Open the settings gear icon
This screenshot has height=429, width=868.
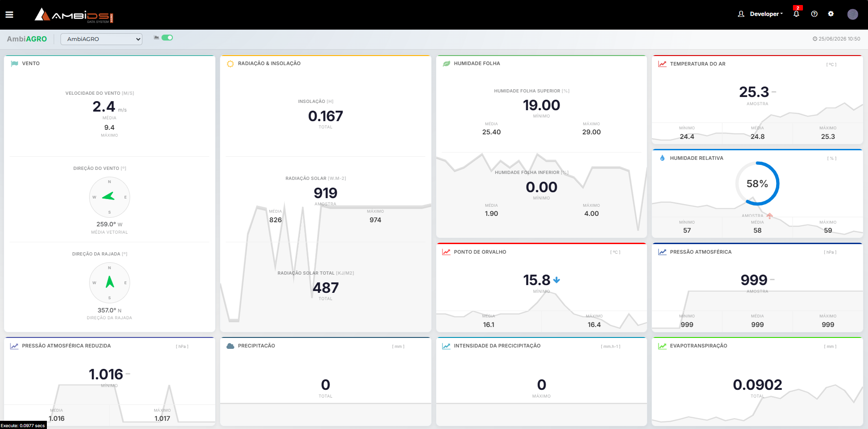(831, 14)
